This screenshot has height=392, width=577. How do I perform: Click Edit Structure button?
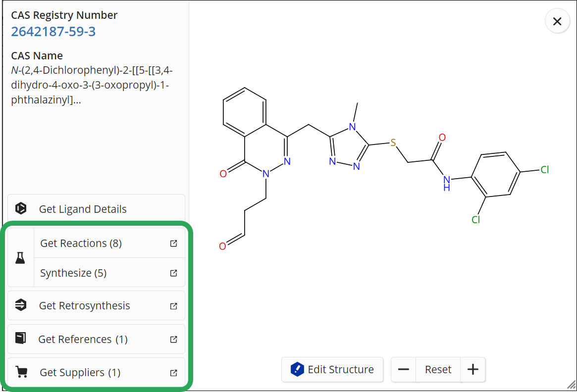coord(332,370)
